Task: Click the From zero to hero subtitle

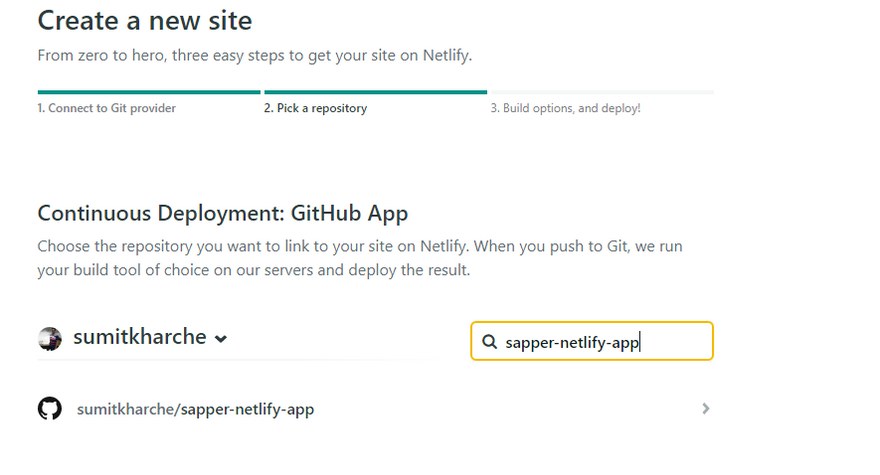Action: [255, 56]
